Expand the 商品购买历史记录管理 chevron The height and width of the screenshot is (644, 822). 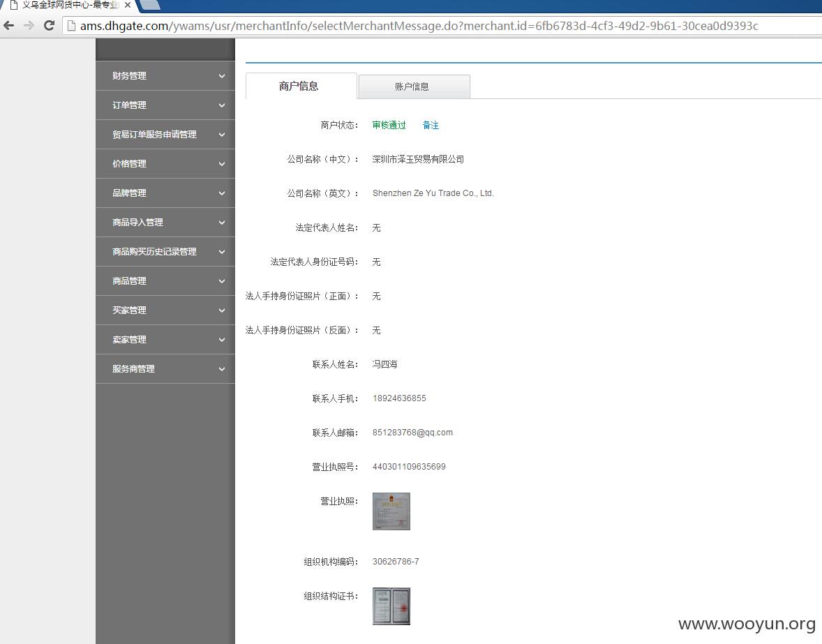pos(222,252)
